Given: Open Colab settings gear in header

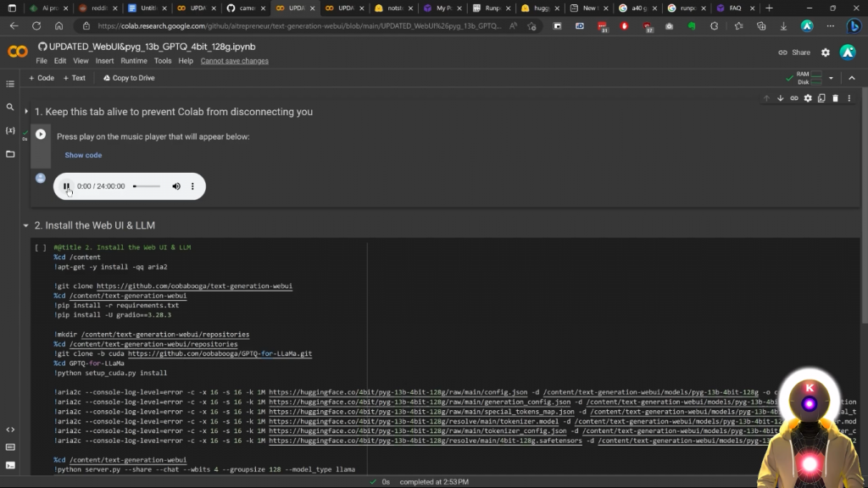Looking at the screenshot, I should [826, 53].
